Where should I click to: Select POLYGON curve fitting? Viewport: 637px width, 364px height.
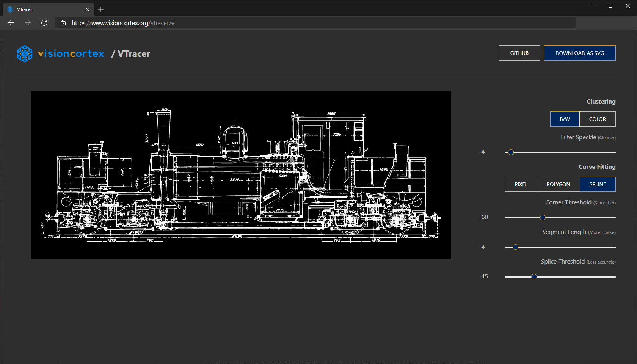point(558,184)
